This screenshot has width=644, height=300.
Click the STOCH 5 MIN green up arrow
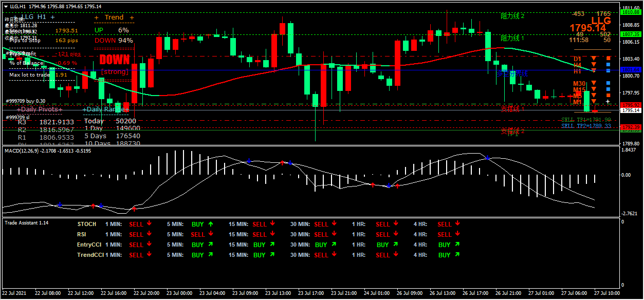[211, 224]
